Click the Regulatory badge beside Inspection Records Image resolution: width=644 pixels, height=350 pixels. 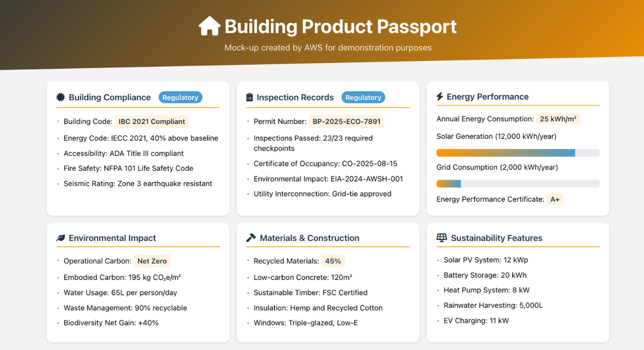(x=363, y=97)
